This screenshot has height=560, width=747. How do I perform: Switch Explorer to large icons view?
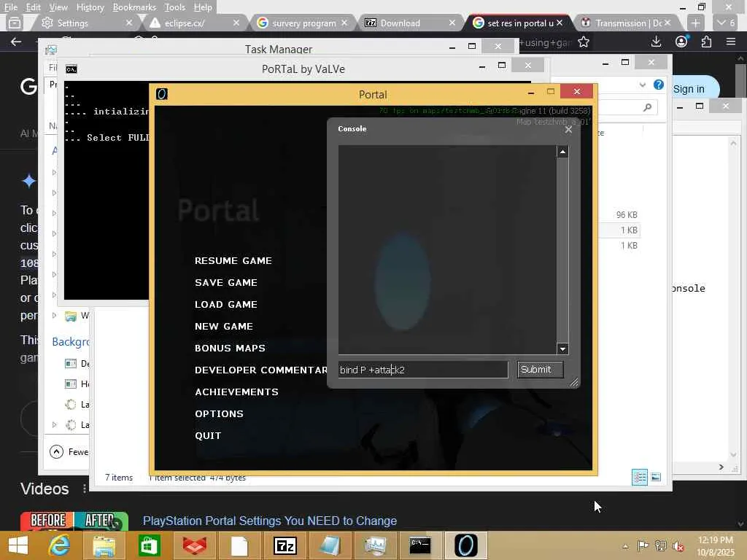coord(656,477)
